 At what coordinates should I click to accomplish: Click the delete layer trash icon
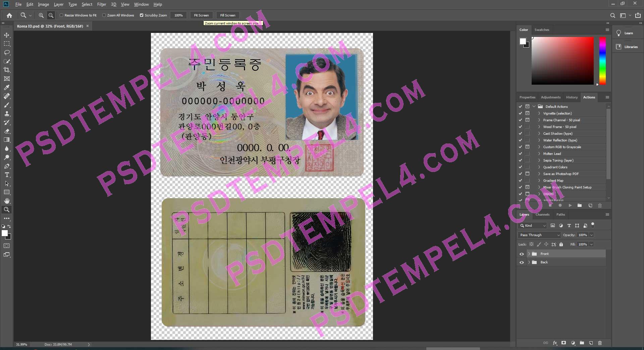click(600, 343)
